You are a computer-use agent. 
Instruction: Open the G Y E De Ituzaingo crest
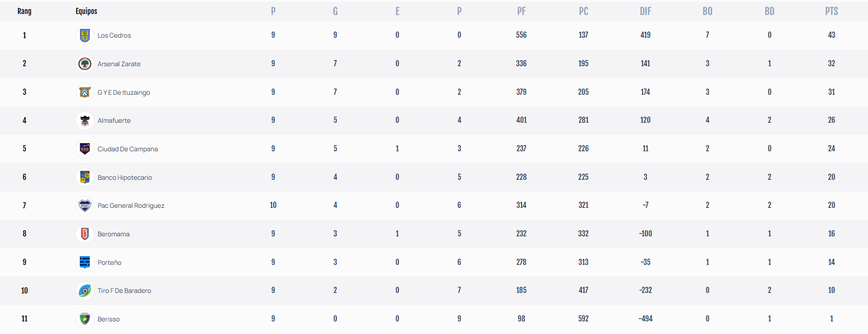(x=85, y=92)
